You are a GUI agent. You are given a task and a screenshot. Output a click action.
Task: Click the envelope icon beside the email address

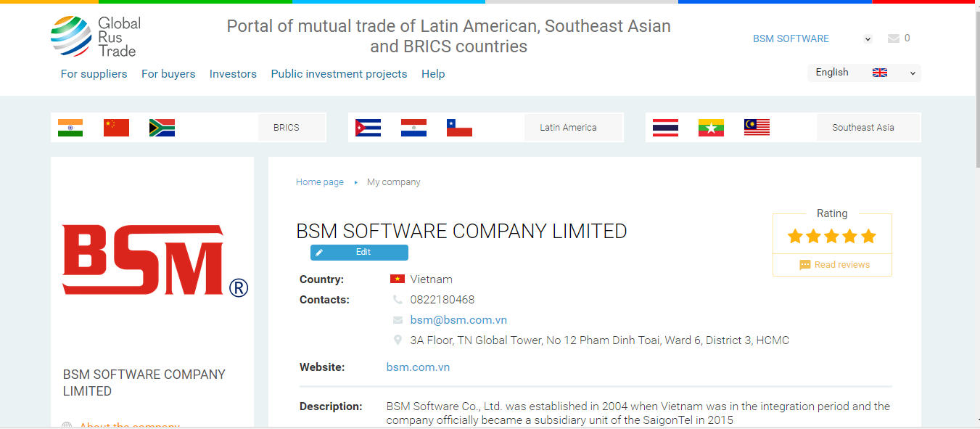click(398, 320)
